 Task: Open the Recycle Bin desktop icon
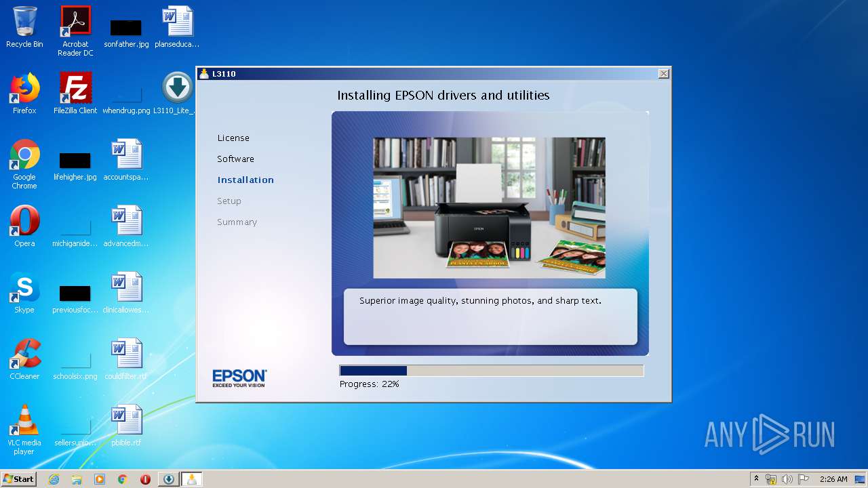click(24, 27)
